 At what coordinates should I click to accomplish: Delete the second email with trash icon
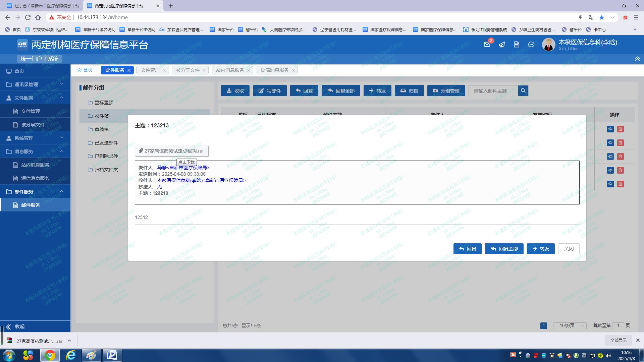(x=621, y=143)
